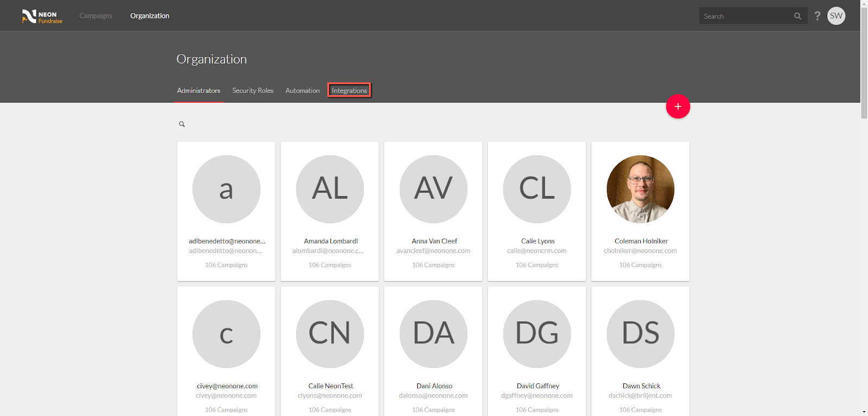This screenshot has height=416, width=868.
Task: Click the small administrator search icon
Action: (182, 124)
